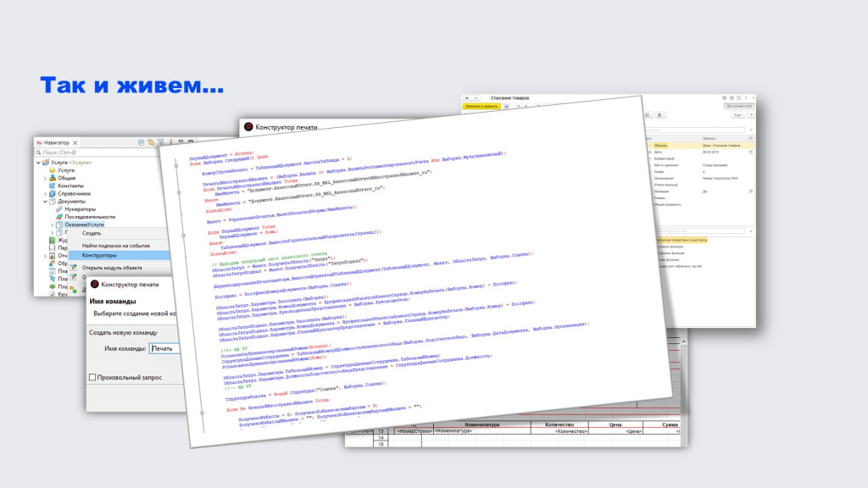The width and height of the screenshot is (868, 488).
Task: Click the yellow Услуги subsystem icon
Action: (x=53, y=170)
